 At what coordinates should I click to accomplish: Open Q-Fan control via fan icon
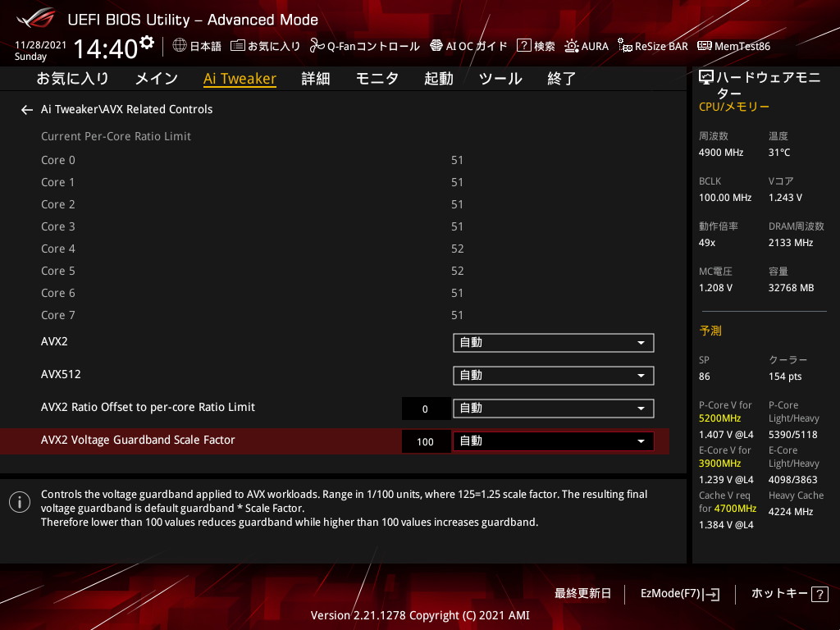317,46
